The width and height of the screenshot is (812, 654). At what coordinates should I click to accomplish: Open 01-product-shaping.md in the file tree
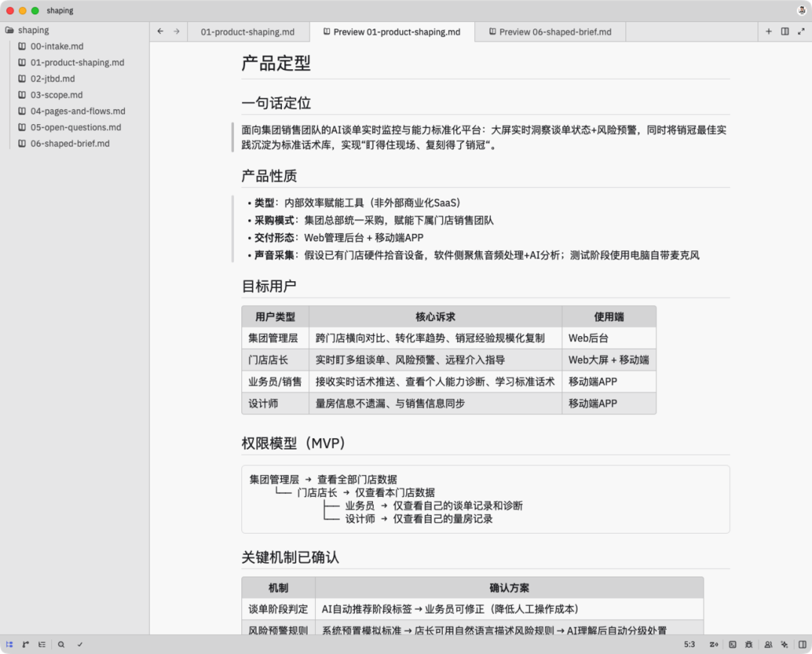coord(77,62)
